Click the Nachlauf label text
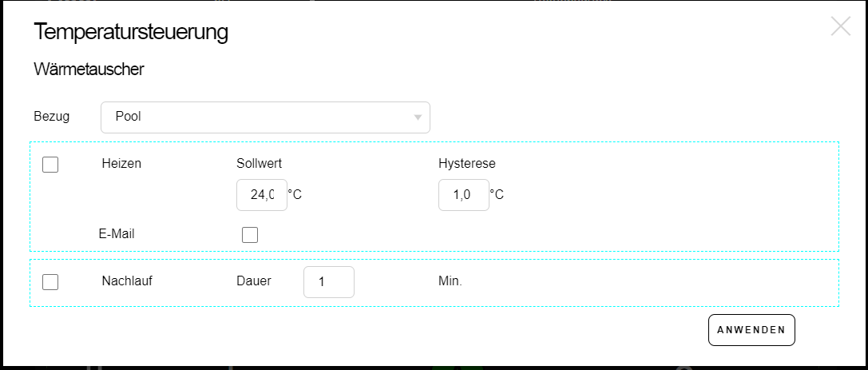 click(x=127, y=281)
